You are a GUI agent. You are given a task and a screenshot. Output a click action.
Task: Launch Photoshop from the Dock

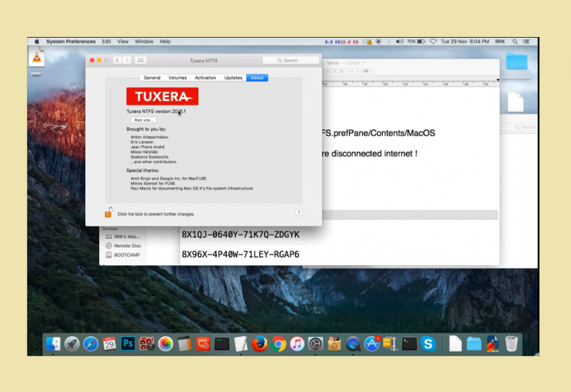click(x=128, y=344)
